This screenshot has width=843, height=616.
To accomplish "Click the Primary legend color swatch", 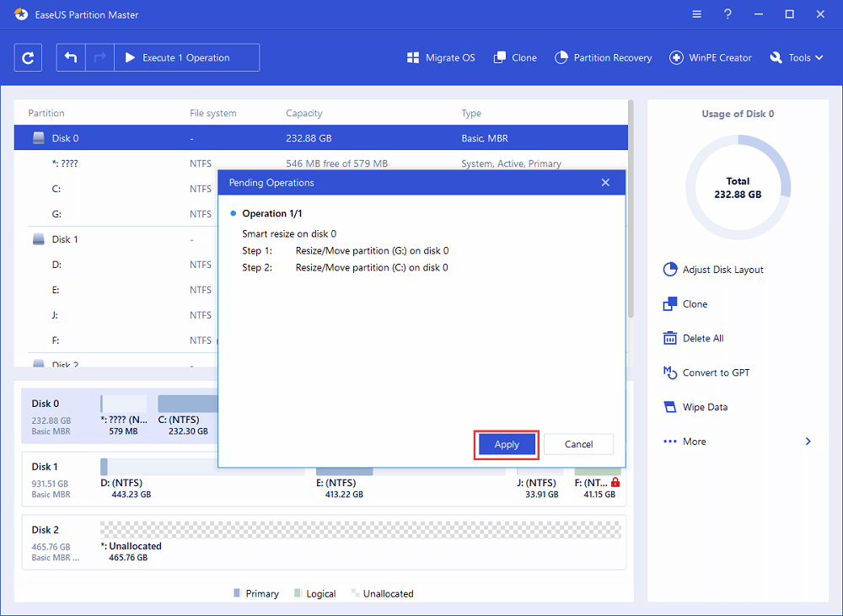I will tap(237, 593).
